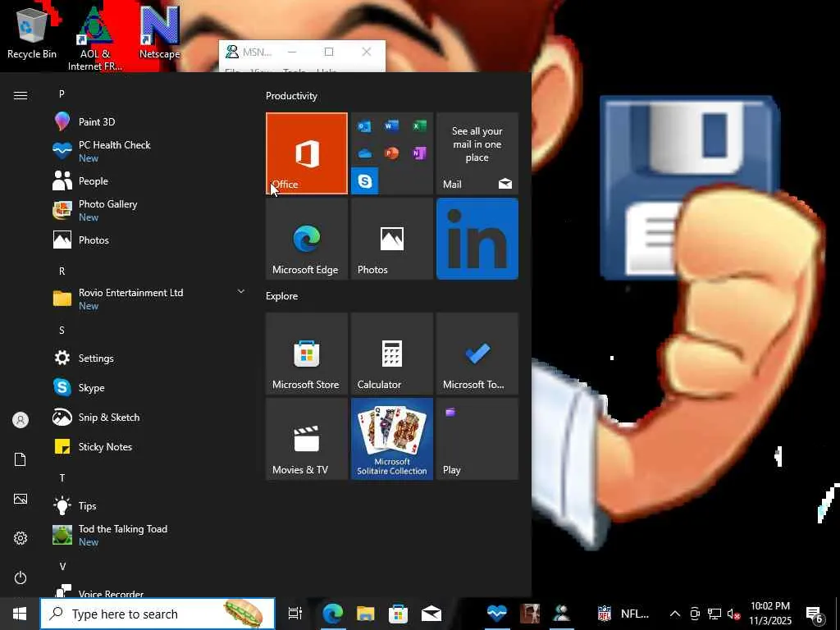Launch Movies & TV tile
Screen dimensions: 840x630
click(x=307, y=439)
